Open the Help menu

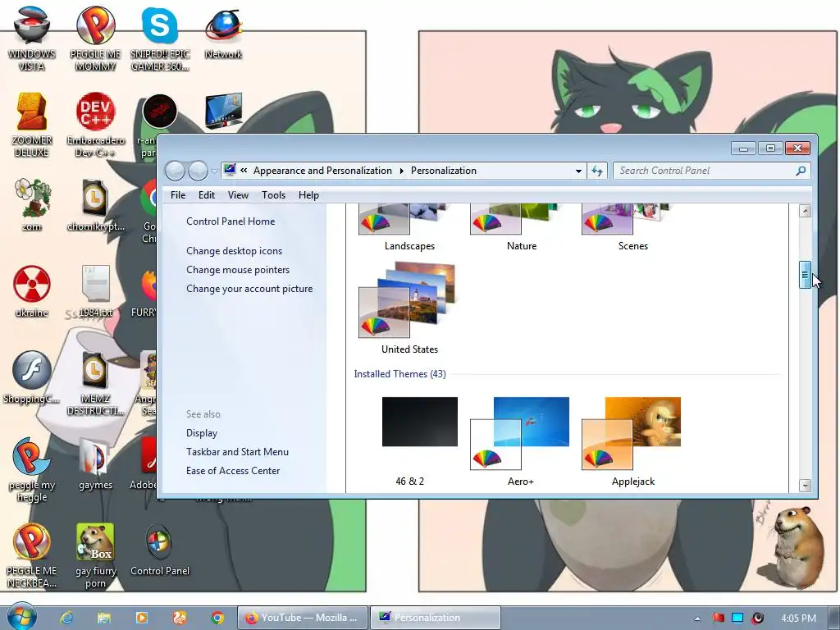pos(308,195)
